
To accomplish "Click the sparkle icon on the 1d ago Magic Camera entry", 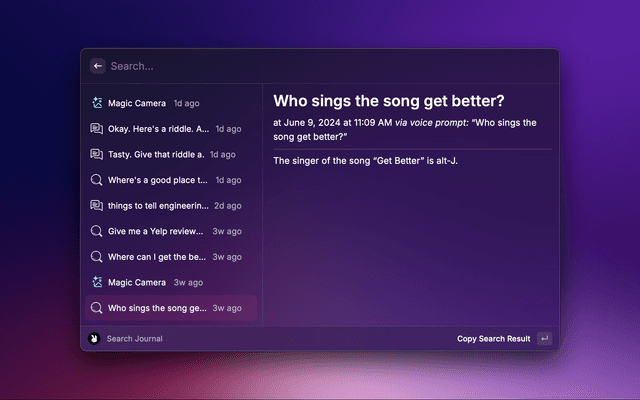I will pos(96,103).
